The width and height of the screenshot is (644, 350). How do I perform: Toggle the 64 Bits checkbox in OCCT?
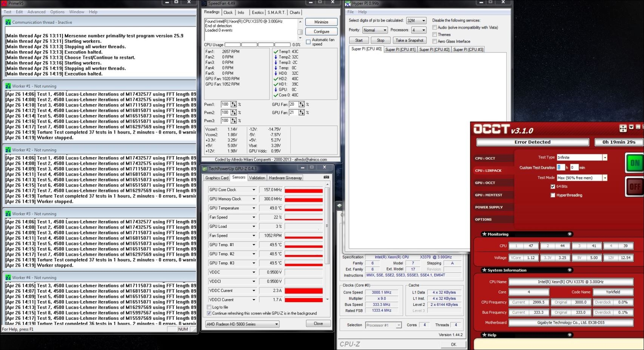tap(553, 186)
